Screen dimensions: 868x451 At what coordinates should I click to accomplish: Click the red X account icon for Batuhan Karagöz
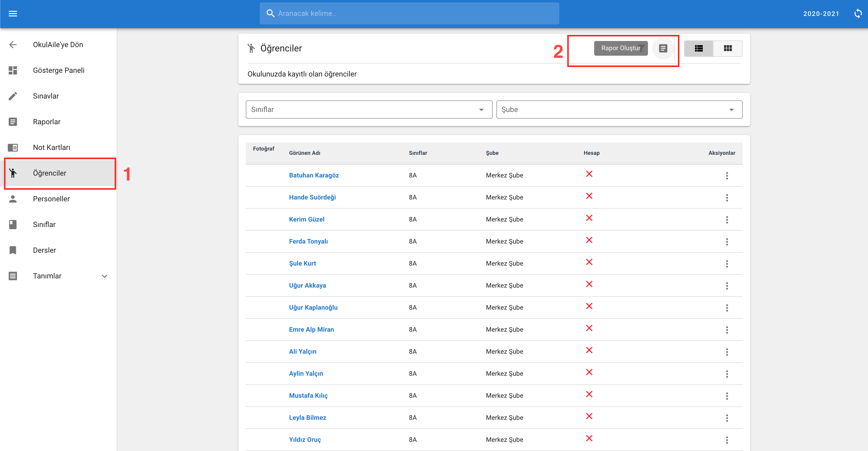tap(589, 174)
